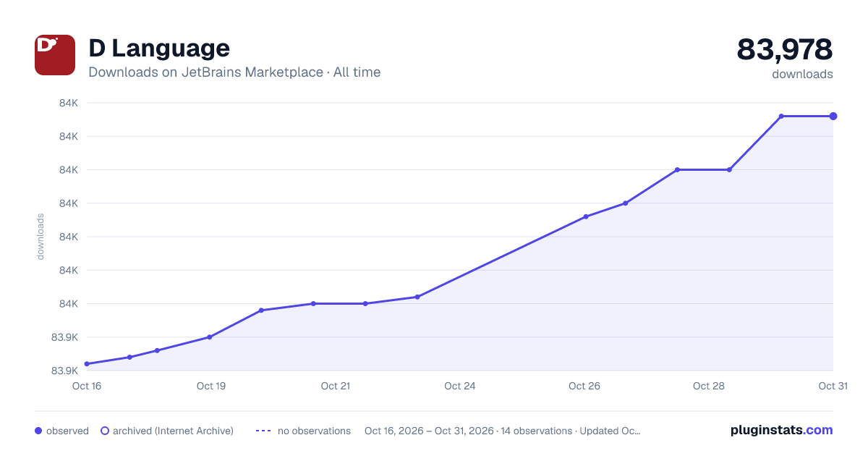Select the first data point at Oct 16
Screen dimensions: 868x456
[87, 364]
